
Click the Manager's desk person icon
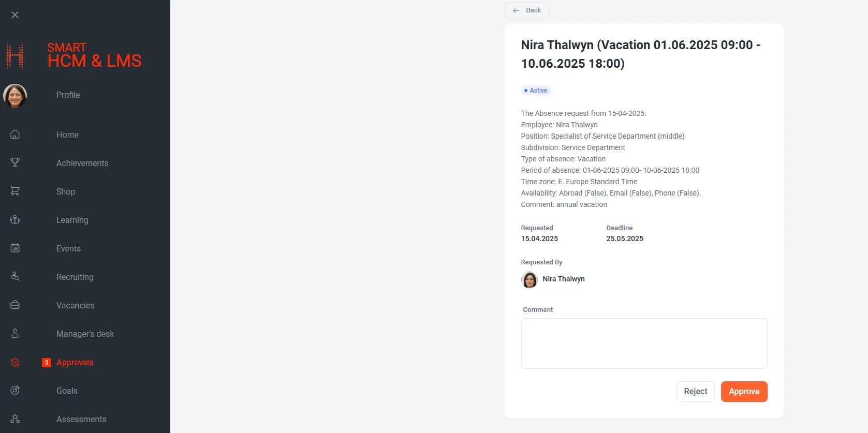click(15, 334)
